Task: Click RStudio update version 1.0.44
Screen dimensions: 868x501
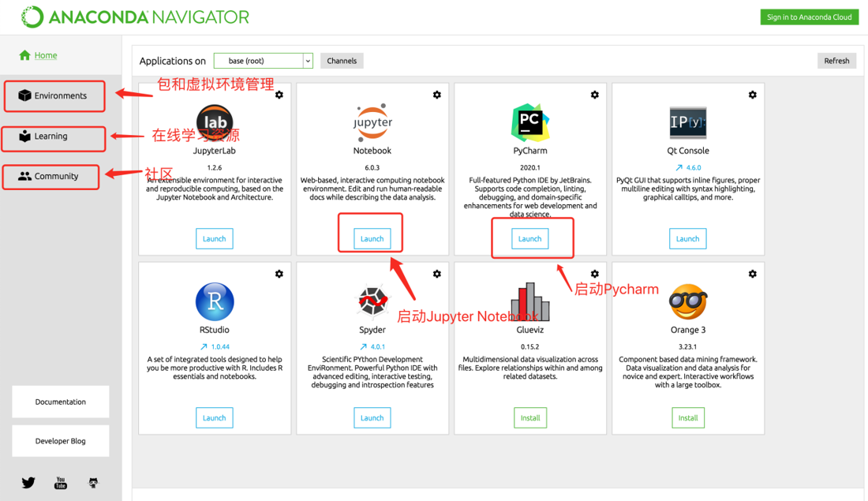Action: (x=215, y=347)
